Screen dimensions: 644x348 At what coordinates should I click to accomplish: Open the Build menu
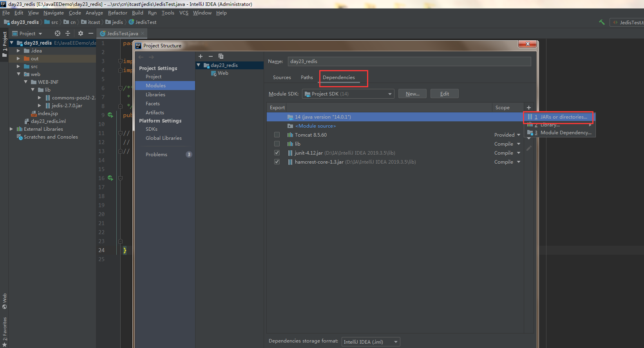pyautogui.click(x=137, y=13)
